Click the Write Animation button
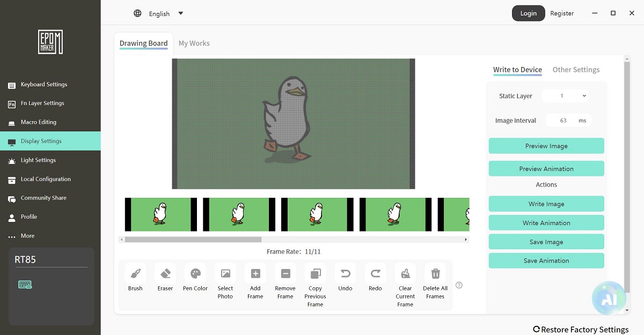The width and height of the screenshot is (644, 335). (546, 223)
